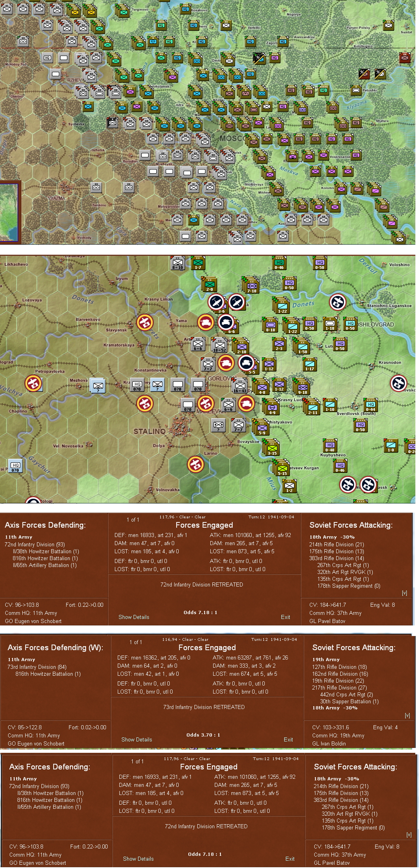Click '127th Rifle Division (18)' attacker entry
419x868 pixels.
click(339, 667)
